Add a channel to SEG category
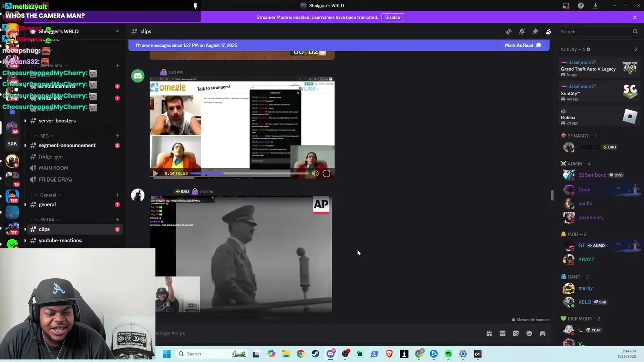Viewport: 644px width, 362px height. (x=117, y=136)
